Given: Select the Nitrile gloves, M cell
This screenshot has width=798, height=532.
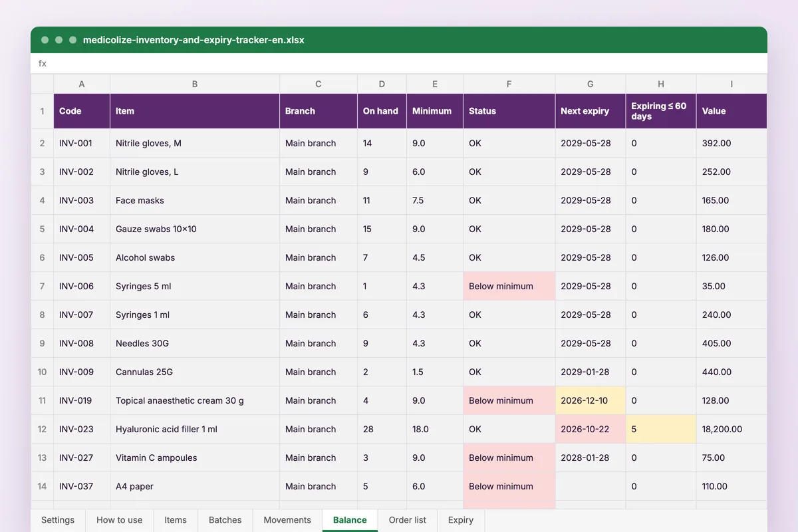Looking at the screenshot, I should (195, 143).
